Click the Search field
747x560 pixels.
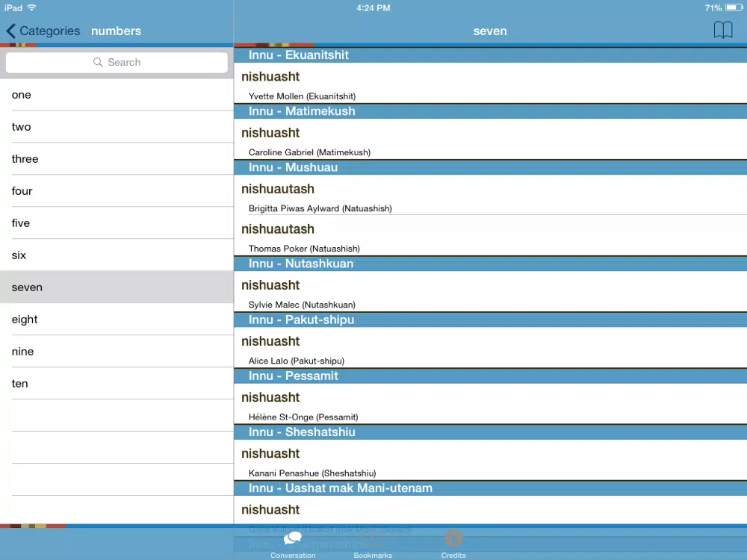click(117, 63)
